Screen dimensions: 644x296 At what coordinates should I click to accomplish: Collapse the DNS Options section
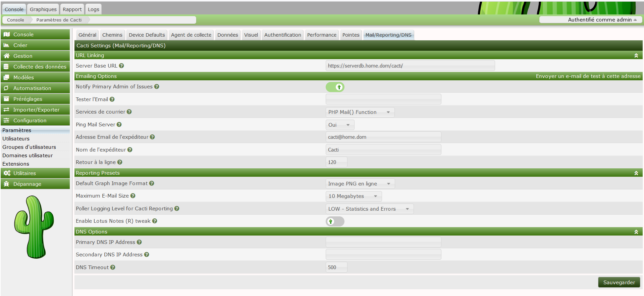click(x=636, y=232)
